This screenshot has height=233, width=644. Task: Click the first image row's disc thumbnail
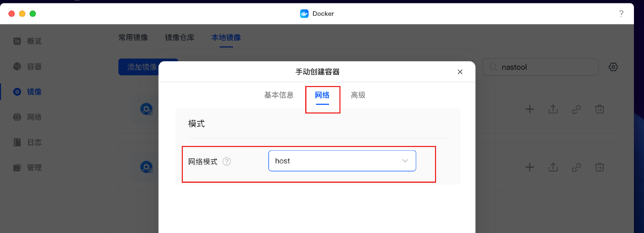[x=147, y=109]
